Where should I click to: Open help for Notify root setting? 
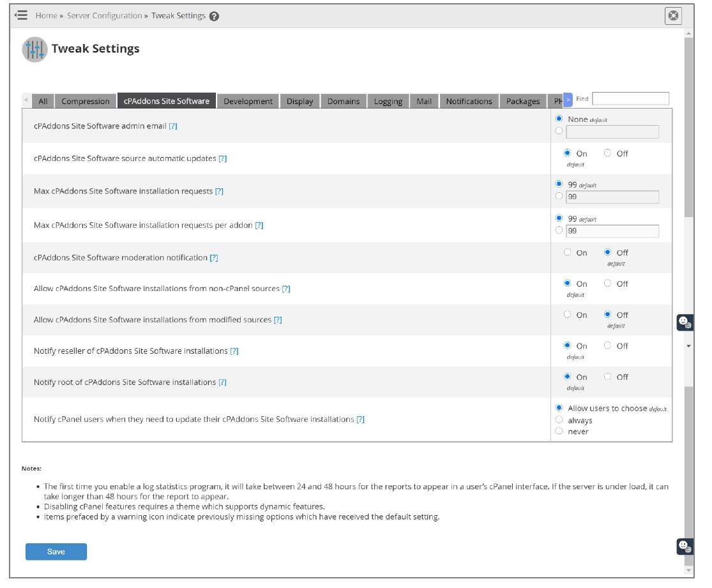222,382
